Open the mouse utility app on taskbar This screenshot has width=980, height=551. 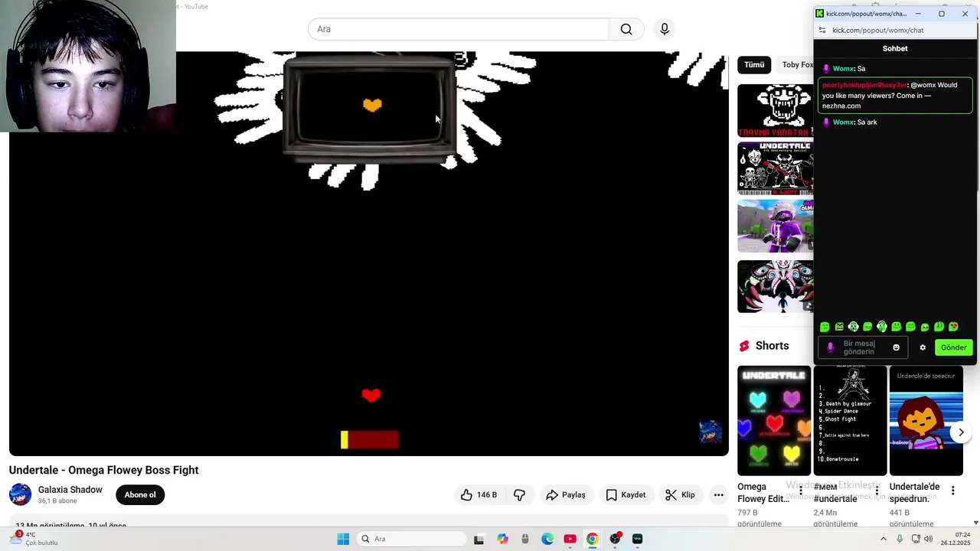[524, 539]
